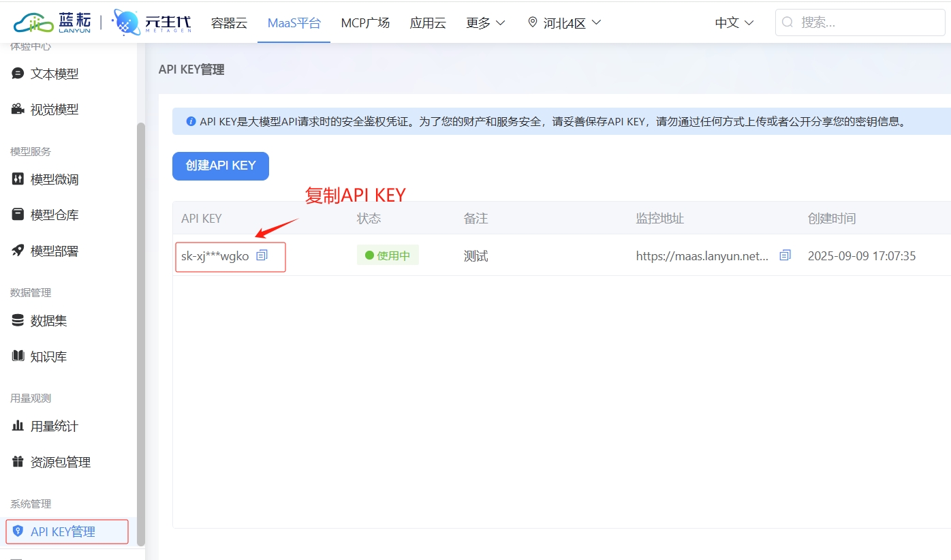The height and width of the screenshot is (560, 951).
Task: Expand the 更多 dropdown menu
Action: pyautogui.click(x=485, y=22)
